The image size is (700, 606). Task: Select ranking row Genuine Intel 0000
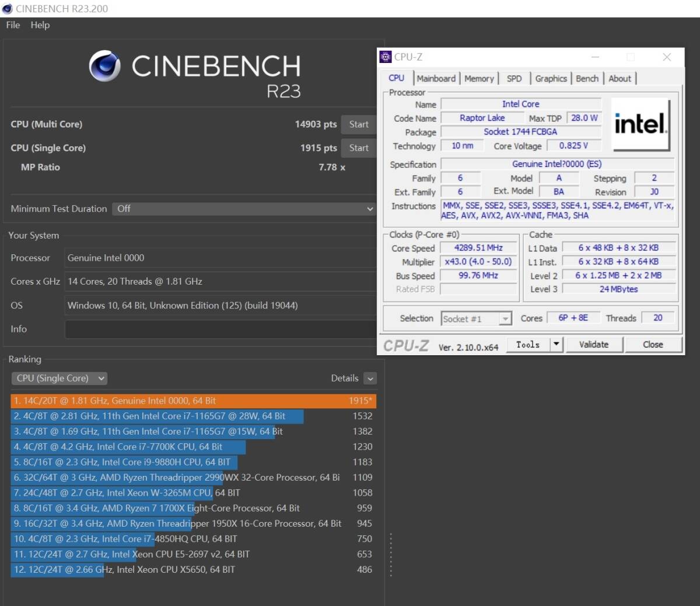[193, 401]
